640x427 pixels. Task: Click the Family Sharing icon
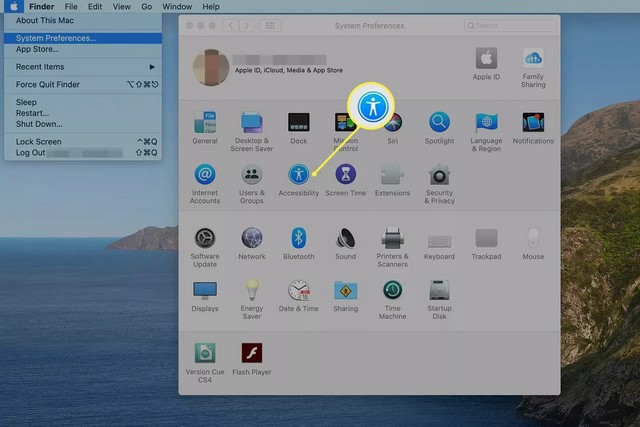533,58
